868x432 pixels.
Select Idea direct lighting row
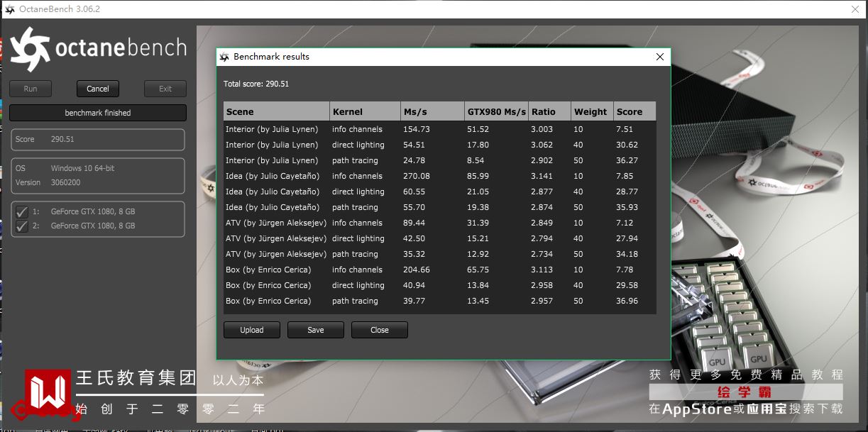tap(439, 192)
